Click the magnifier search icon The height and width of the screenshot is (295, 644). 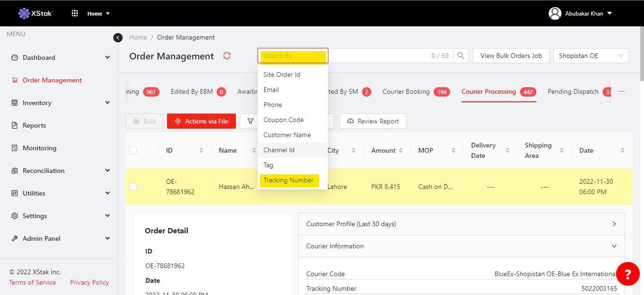(x=461, y=56)
